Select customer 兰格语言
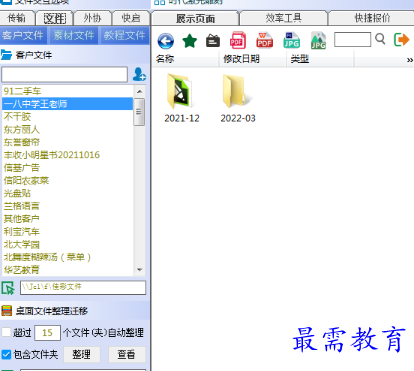Screen dimensions: 414x371 point(67,206)
